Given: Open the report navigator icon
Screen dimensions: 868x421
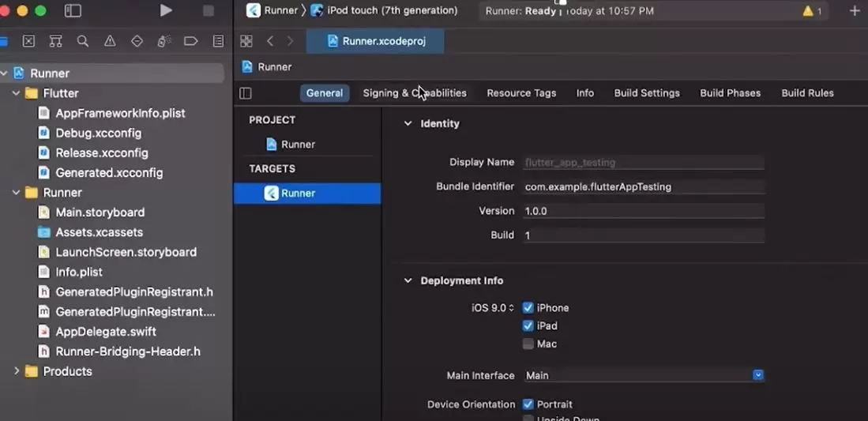Looking at the screenshot, I should 219,42.
